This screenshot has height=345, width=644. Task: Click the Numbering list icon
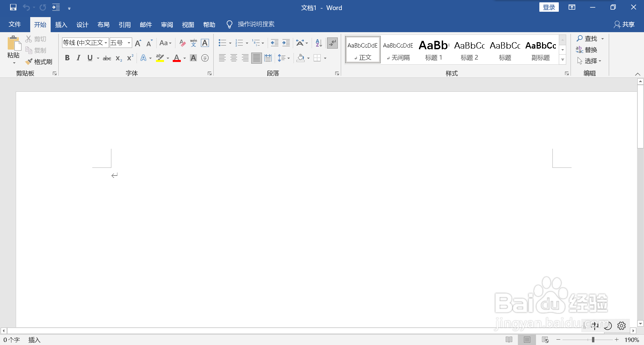click(239, 43)
